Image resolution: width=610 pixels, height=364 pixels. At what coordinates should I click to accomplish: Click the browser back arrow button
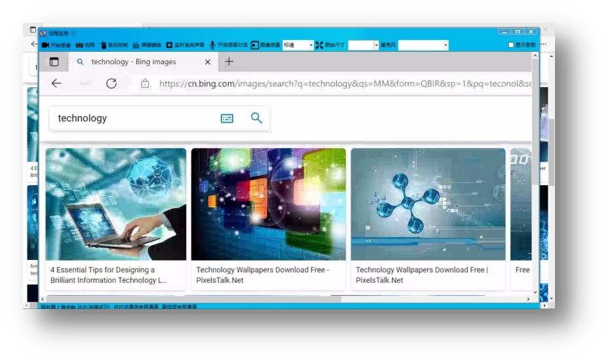(x=56, y=83)
